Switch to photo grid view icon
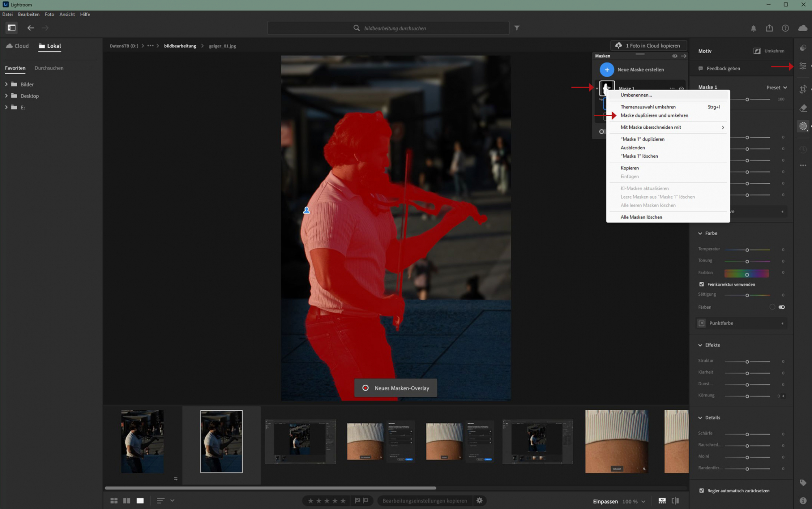 pyautogui.click(x=114, y=501)
